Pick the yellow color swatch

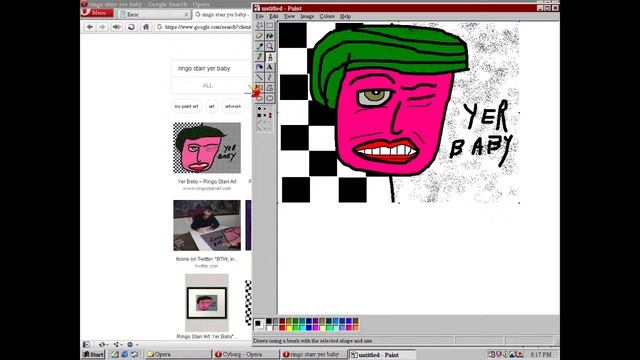289,328
